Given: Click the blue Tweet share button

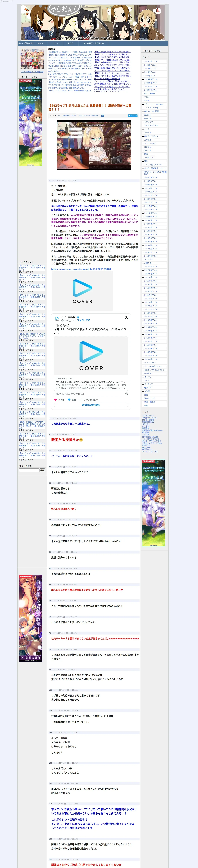Looking at the screenshot, I should (133, 116).
